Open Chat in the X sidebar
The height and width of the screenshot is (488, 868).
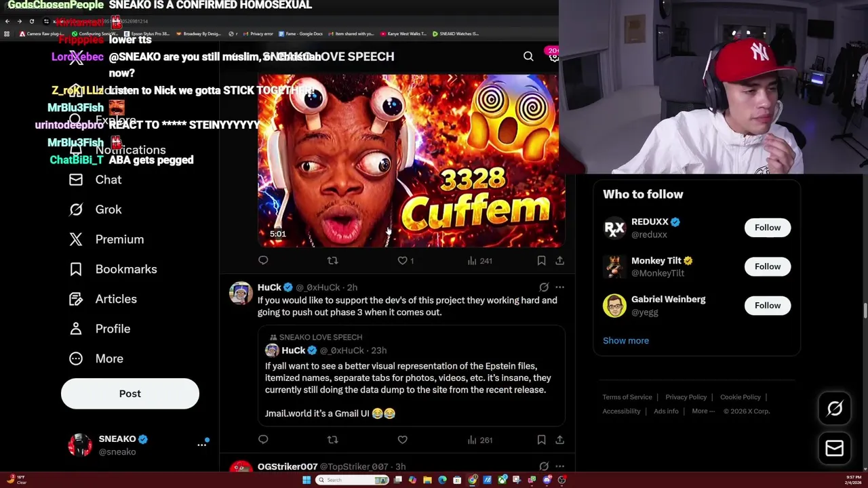point(95,180)
